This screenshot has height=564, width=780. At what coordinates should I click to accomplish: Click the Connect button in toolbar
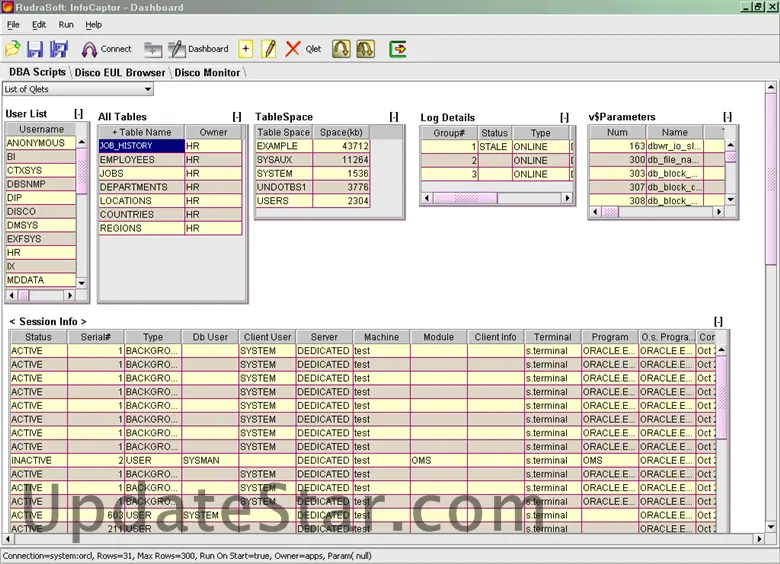point(106,48)
